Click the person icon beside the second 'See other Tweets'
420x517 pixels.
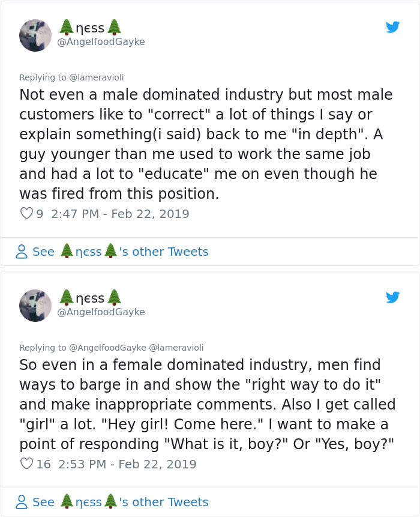pyautogui.click(x=22, y=502)
